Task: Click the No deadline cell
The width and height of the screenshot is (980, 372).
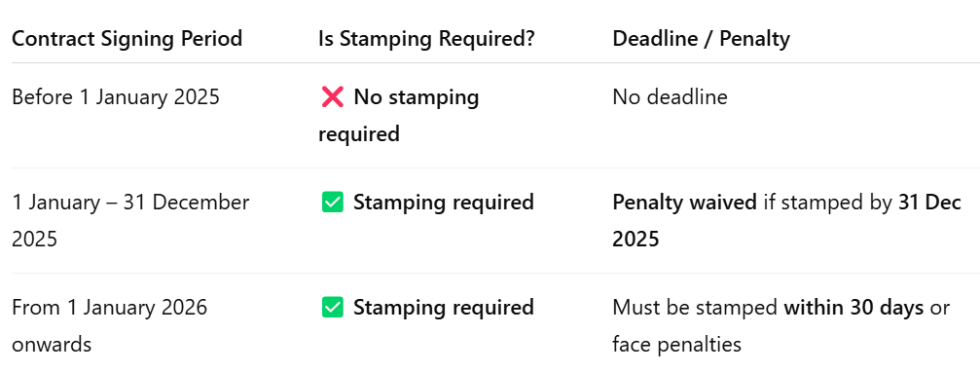Action: tap(670, 97)
